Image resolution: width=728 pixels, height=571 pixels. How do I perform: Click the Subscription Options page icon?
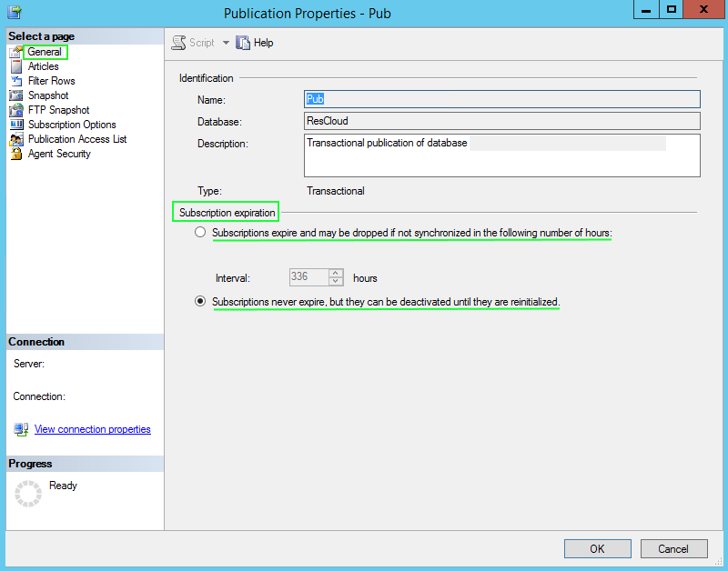[x=15, y=125]
